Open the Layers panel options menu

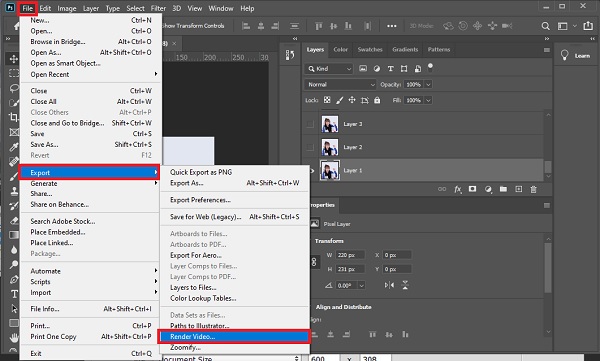pos(546,50)
